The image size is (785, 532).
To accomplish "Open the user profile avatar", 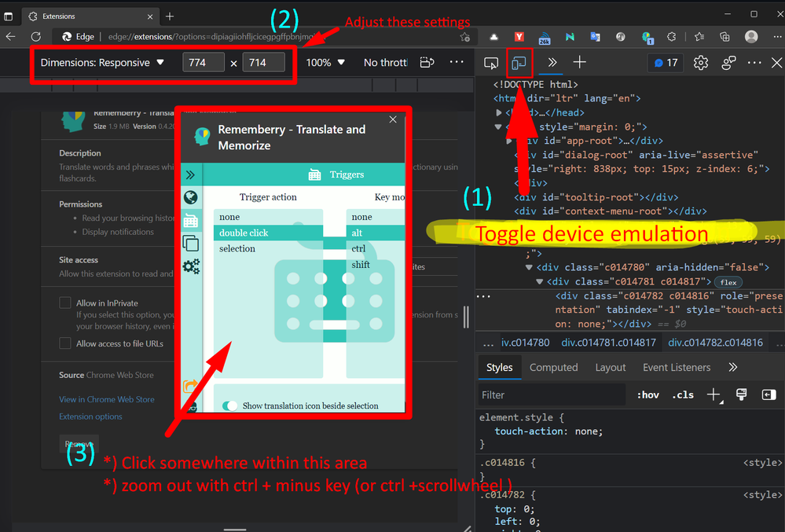I will point(751,36).
